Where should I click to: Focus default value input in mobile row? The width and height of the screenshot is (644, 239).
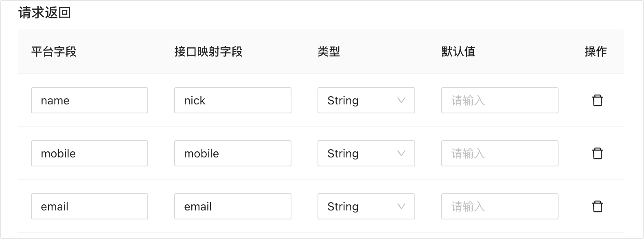pyautogui.click(x=499, y=153)
